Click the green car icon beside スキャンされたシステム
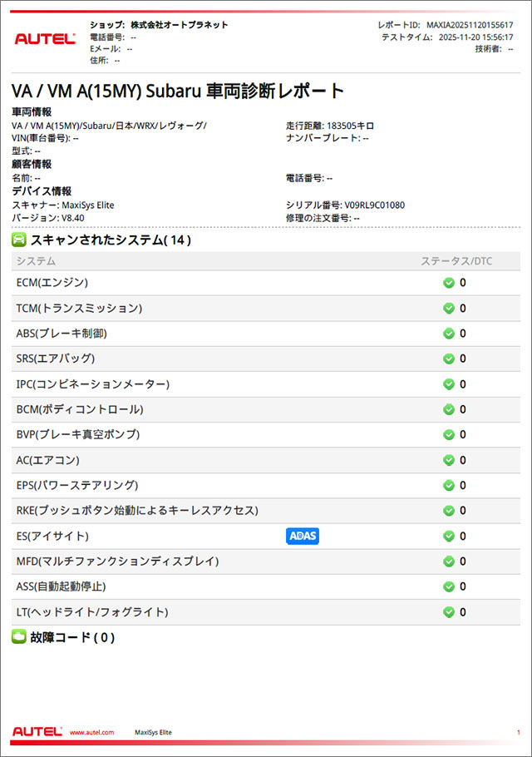This screenshot has width=532, height=757. tap(19, 240)
